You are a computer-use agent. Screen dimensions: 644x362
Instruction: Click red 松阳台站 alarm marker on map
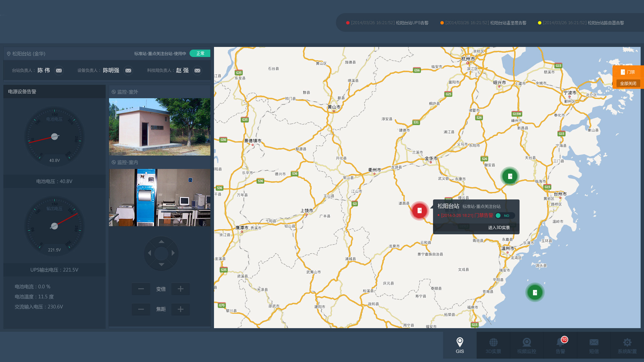pos(419,211)
